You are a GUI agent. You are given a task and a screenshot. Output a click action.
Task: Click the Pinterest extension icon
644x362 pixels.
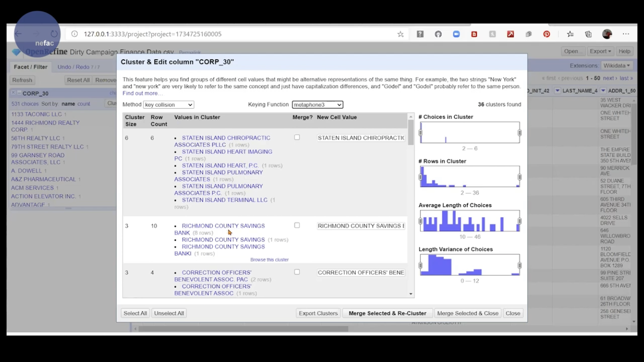pos(546,34)
